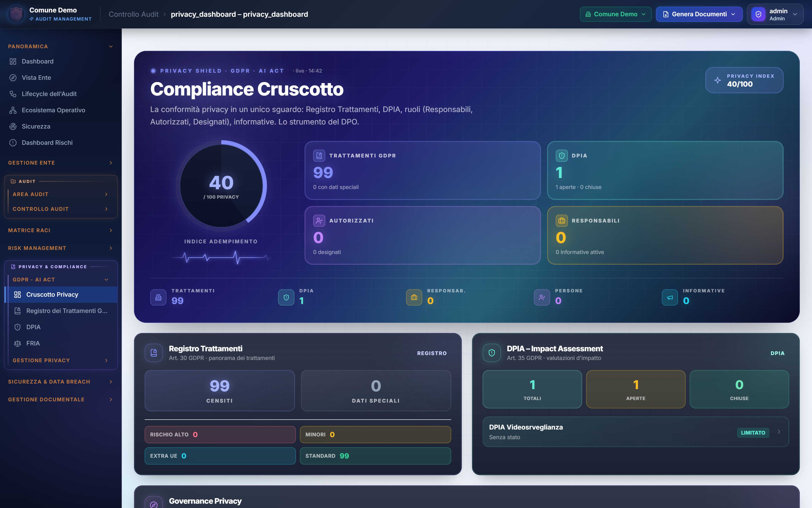Click the FRIA scales icon
This screenshot has height=508, width=812.
coord(18,343)
